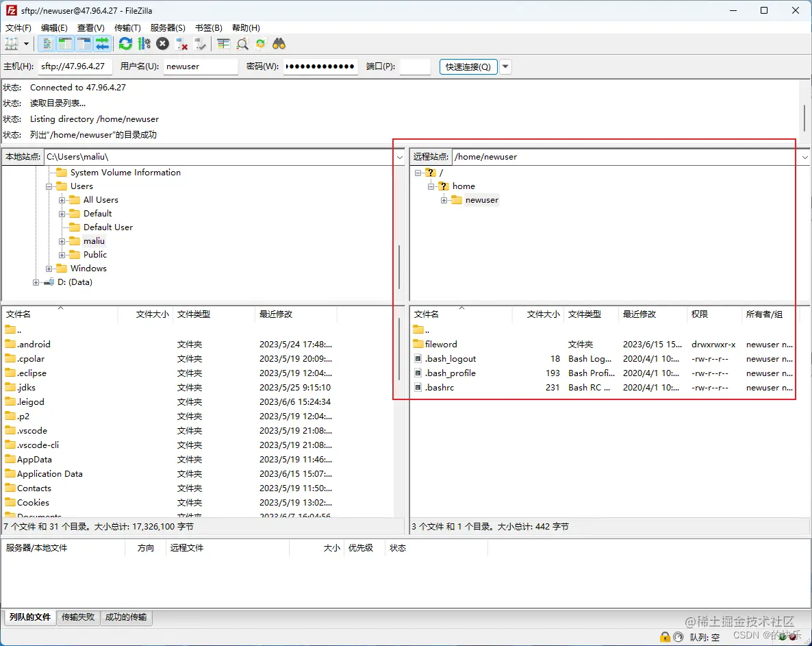Open directory listing filters dialog
This screenshot has width=812, height=646.
(223, 44)
